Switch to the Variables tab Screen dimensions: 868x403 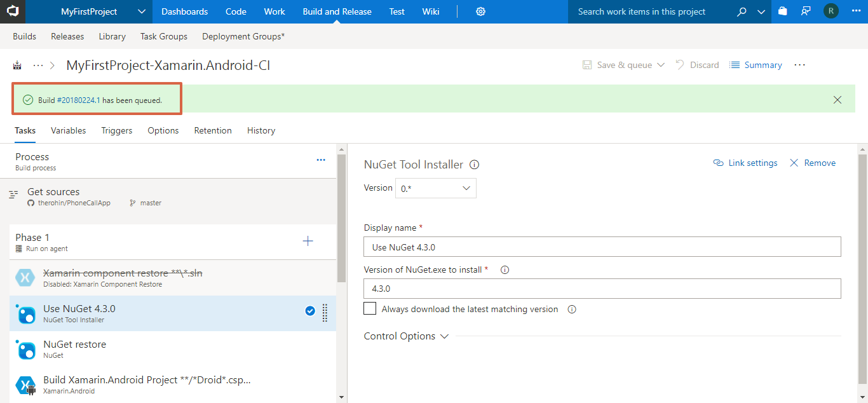click(x=68, y=130)
